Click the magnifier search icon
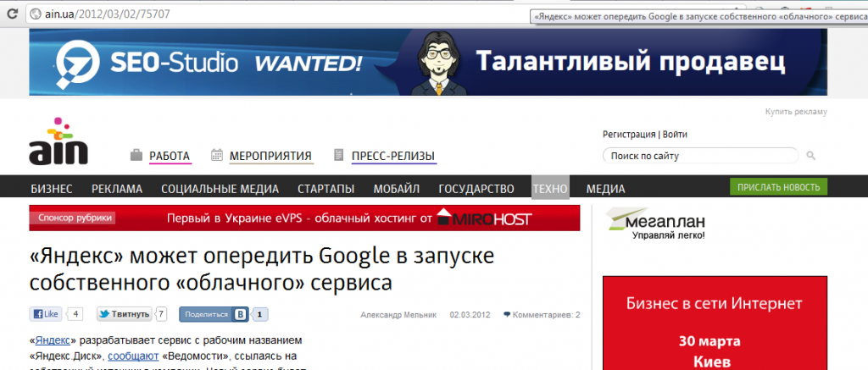This screenshot has height=370, width=868. [x=811, y=156]
